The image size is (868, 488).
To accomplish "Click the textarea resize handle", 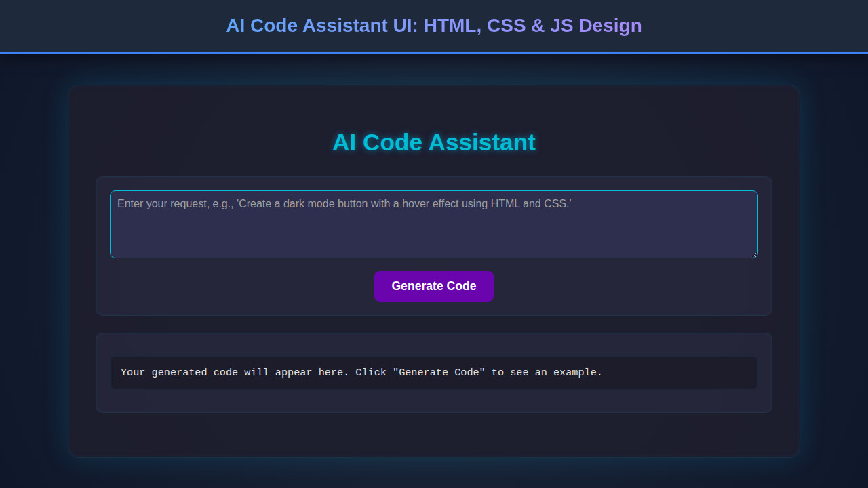I will [x=754, y=254].
